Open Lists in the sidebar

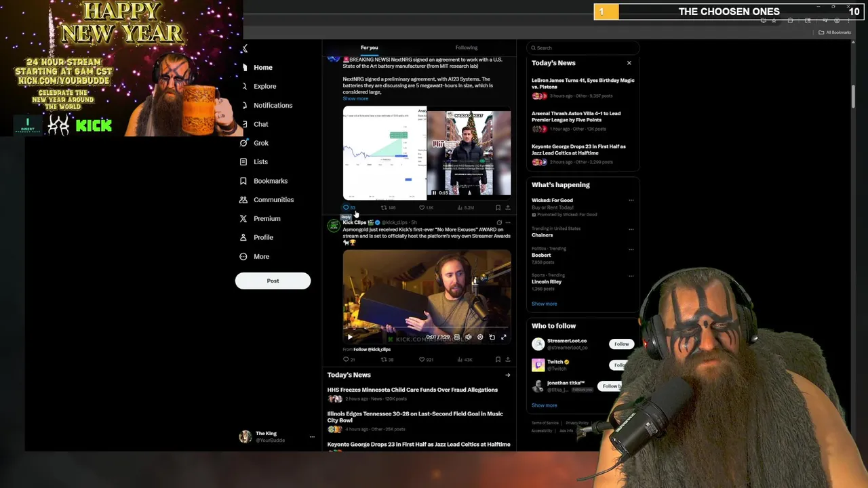(255, 162)
